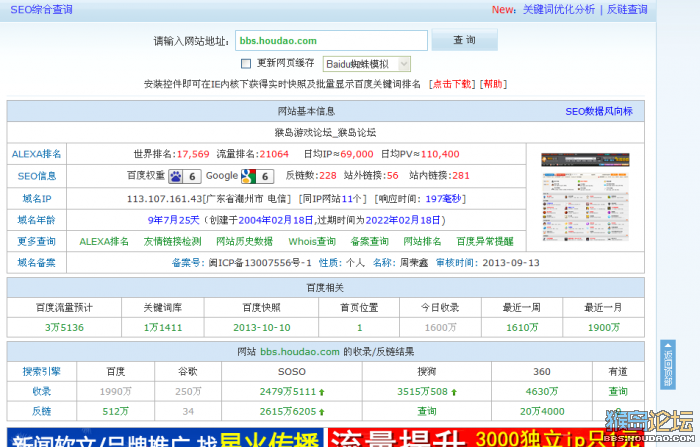The image size is (700, 447).
Task: Click traffic rank value 21064
Action: coord(274,154)
